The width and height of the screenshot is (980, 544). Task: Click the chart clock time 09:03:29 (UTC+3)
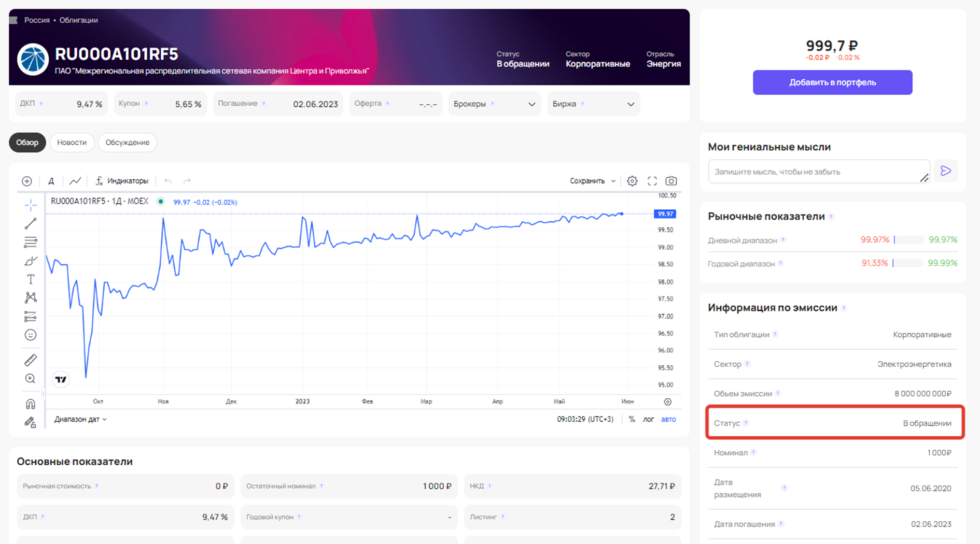[x=585, y=419]
